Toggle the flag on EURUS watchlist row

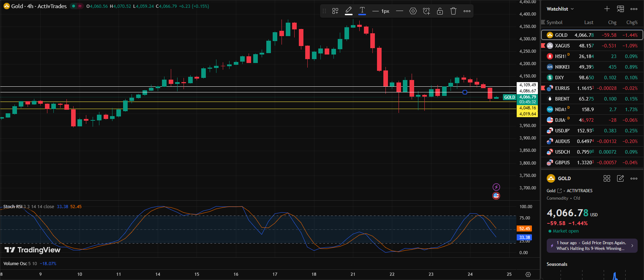tap(543, 88)
